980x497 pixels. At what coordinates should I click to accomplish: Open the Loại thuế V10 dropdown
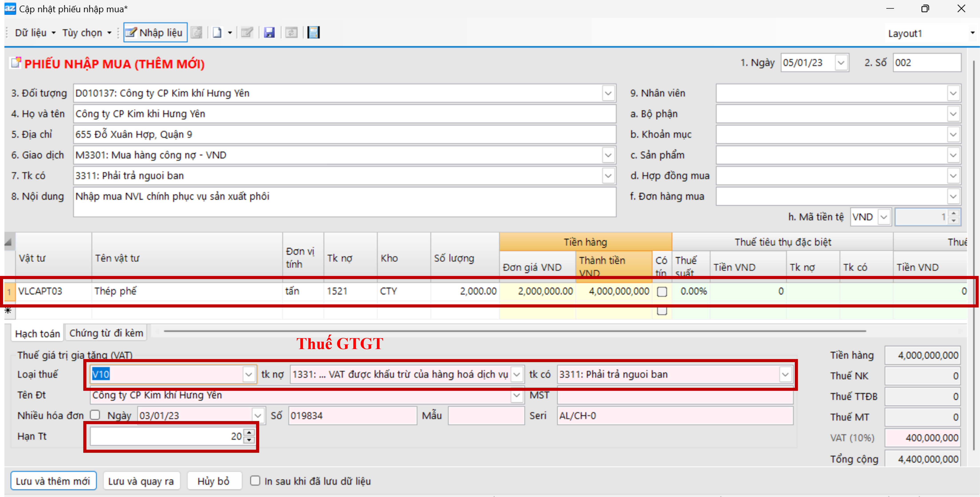(x=248, y=374)
